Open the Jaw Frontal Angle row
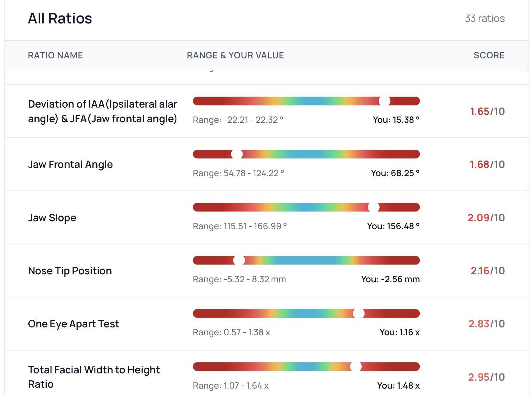 click(70, 165)
